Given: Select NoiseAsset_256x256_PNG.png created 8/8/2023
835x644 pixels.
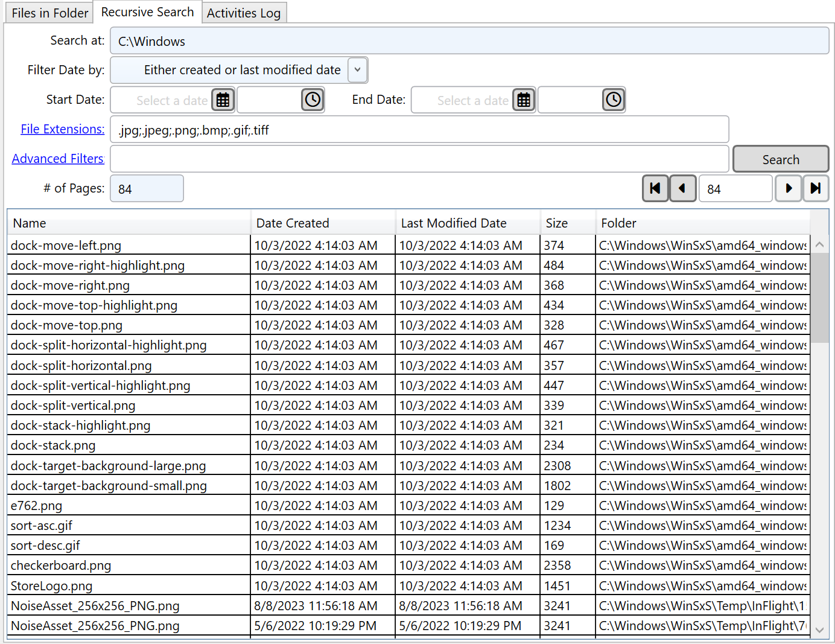Looking at the screenshot, I should coord(95,605).
